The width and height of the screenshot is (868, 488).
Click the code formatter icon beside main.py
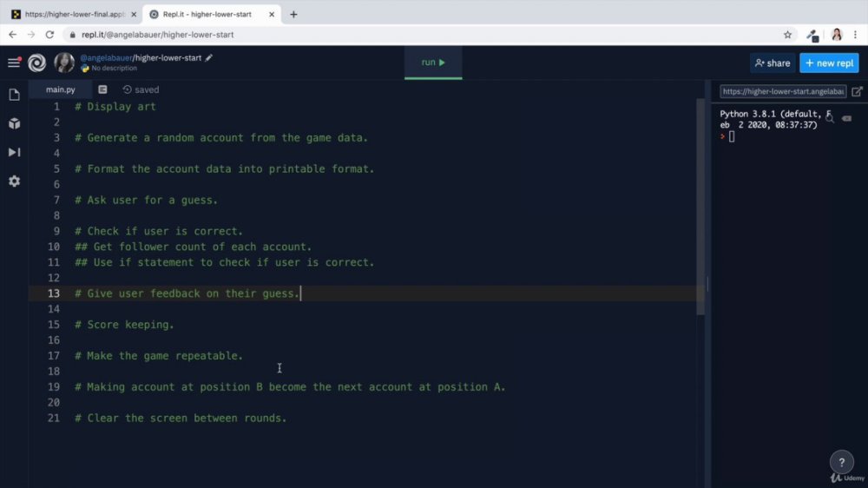tap(102, 89)
